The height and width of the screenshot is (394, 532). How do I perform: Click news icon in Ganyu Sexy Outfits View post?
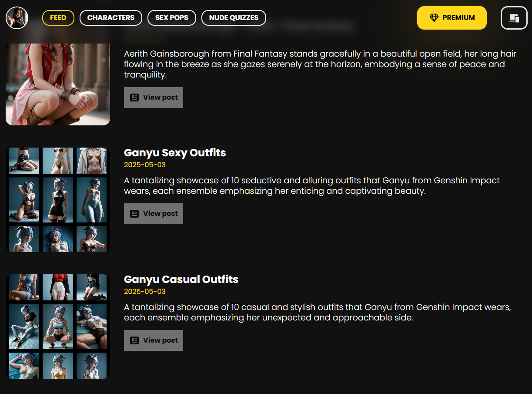(134, 214)
